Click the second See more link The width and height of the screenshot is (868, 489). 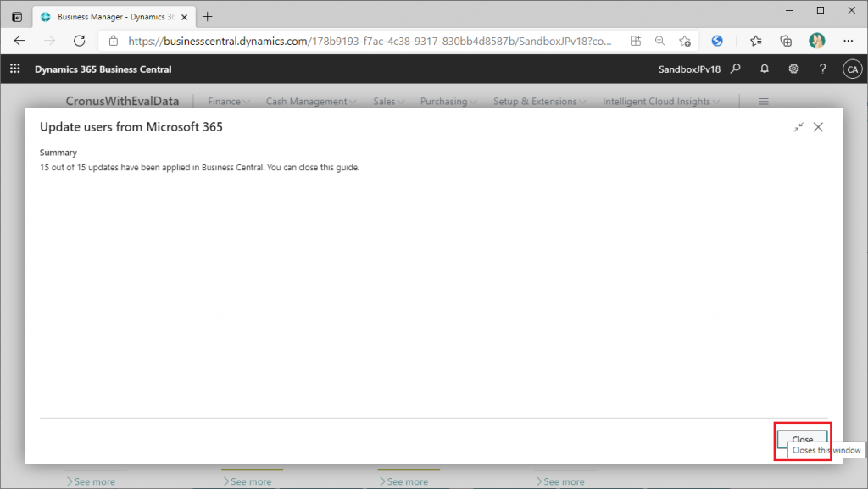click(x=247, y=482)
